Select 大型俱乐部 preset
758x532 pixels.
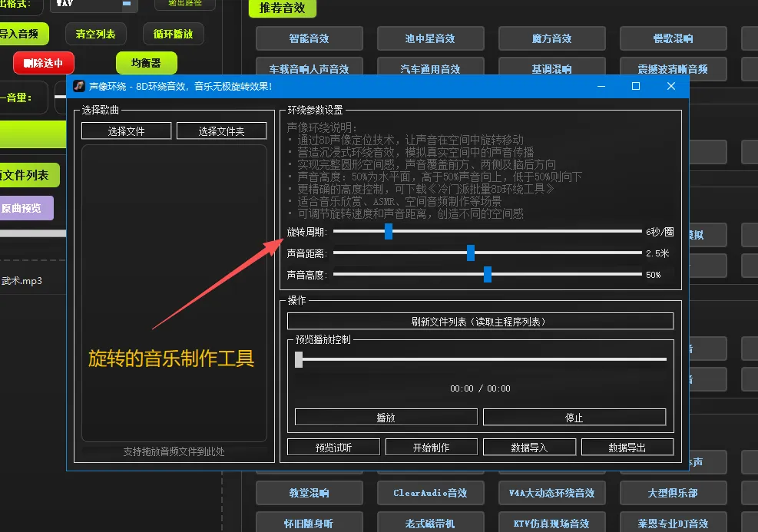pos(673,492)
